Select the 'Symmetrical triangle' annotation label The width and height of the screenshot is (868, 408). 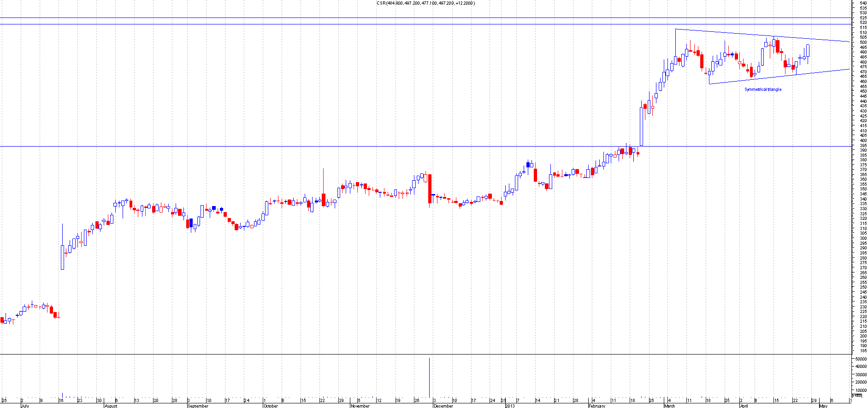click(x=762, y=89)
